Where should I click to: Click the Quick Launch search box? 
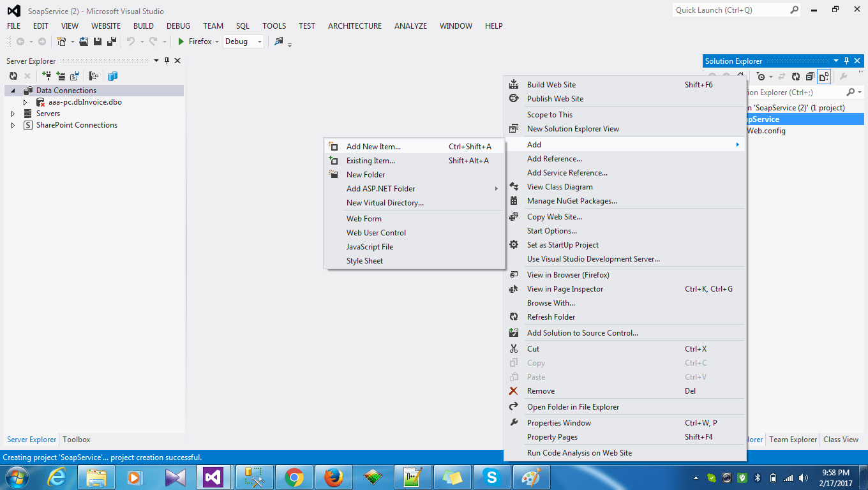point(731,10)
